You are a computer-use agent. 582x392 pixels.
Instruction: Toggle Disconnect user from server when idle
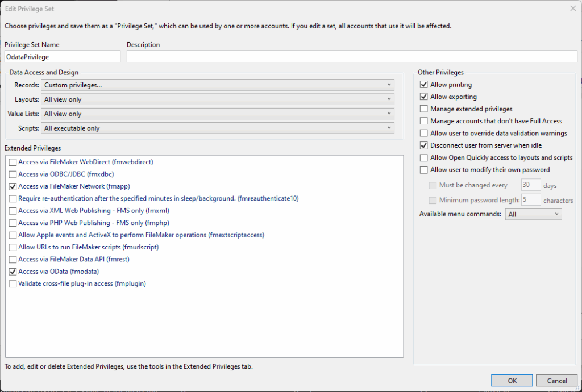tap(424, 145)
